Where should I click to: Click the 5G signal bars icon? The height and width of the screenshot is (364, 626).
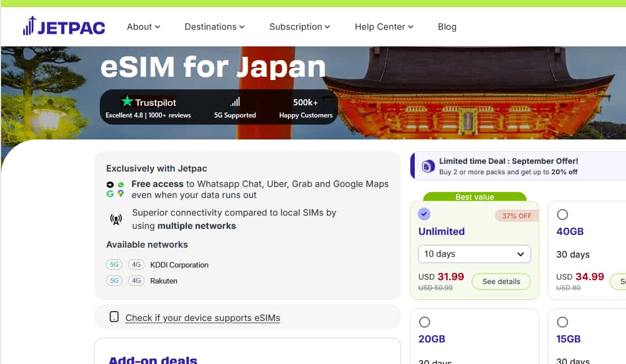pyautogui.click(x=235, y=102)
